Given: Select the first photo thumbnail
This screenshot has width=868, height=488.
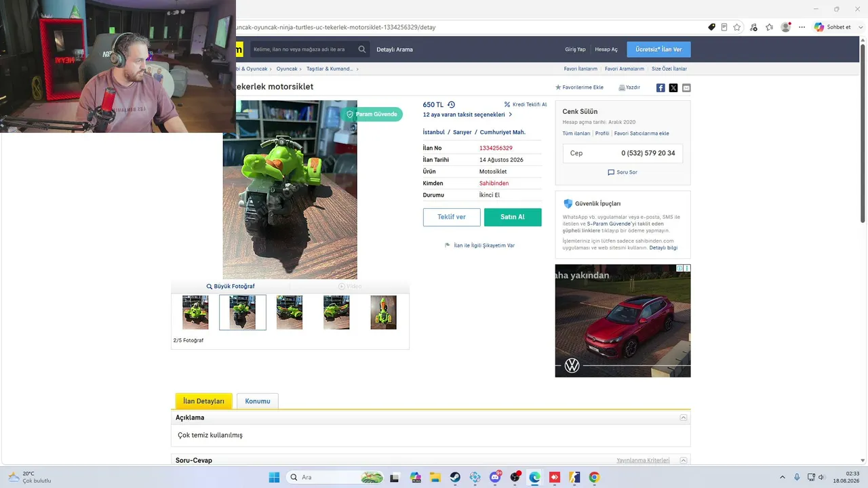Looking at the screenshot, I should click(195, 312).
